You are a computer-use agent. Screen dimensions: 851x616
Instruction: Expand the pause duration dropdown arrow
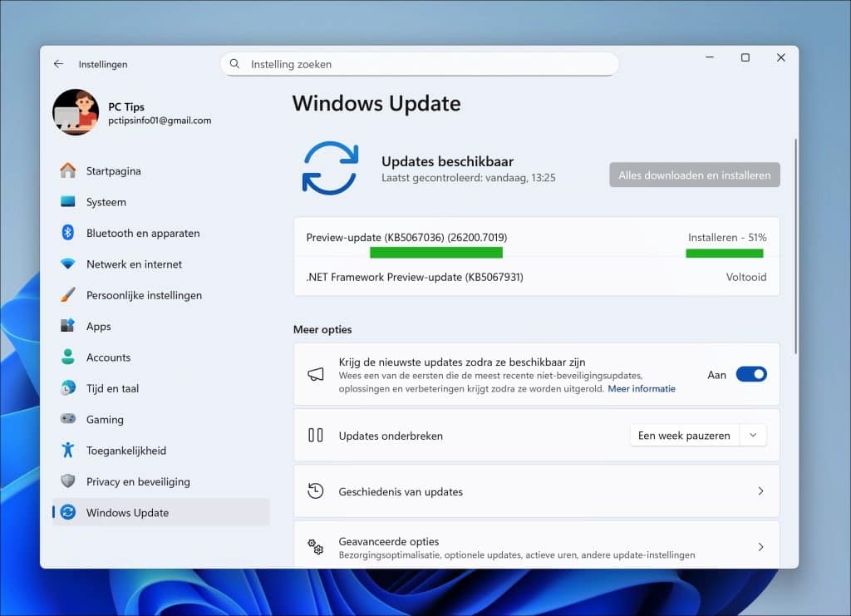tap(753, 436)
